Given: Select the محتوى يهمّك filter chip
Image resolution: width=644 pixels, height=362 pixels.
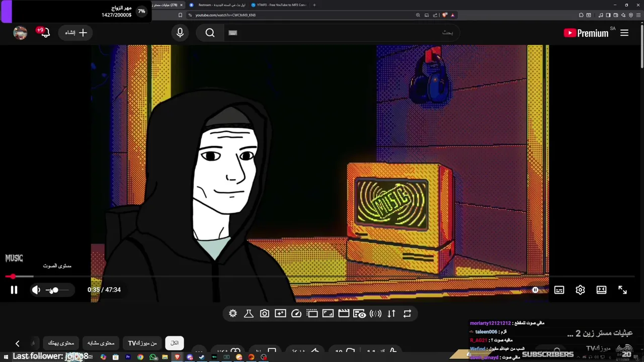Looking at the screenshot, I should (x=61, y=343).
